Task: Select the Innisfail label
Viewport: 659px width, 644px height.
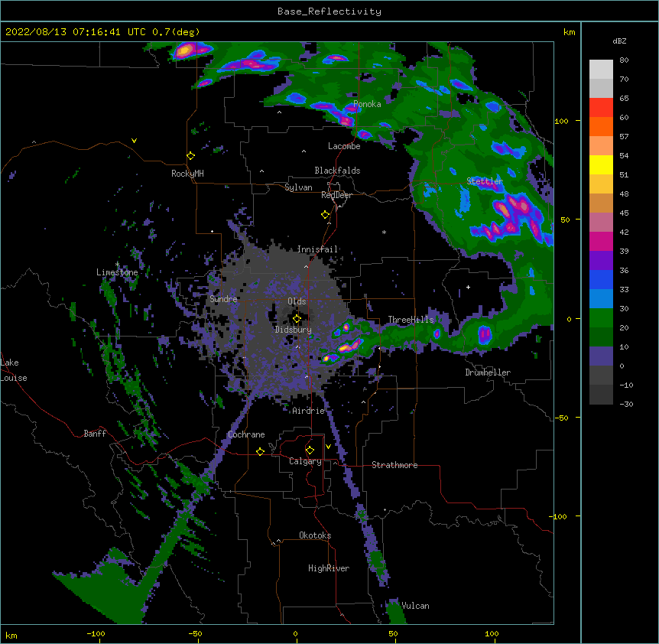Action: [x=317, y=249]
